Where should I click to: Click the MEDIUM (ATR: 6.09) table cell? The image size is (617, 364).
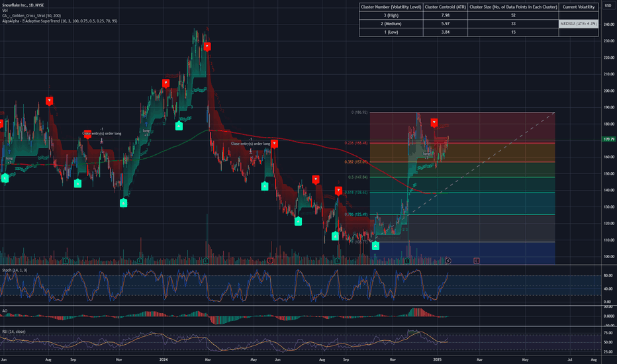point(579,24)
